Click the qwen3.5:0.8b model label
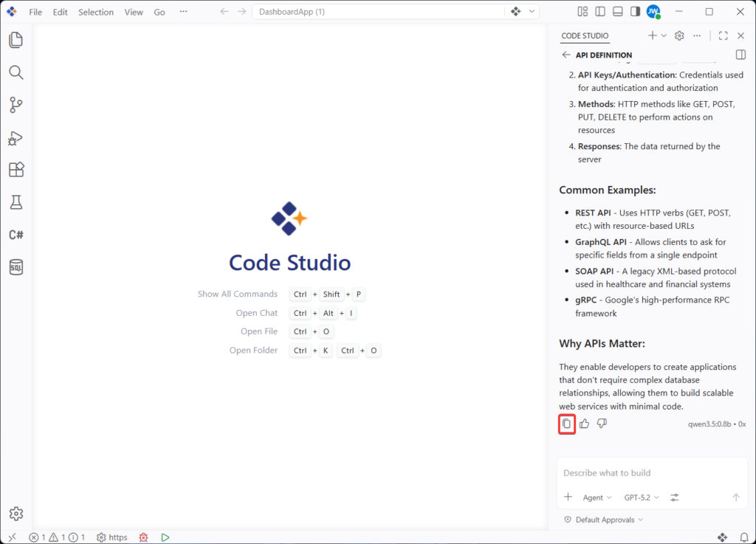Image resolution: width=756 pixels, height=544 pixels. coord(709,424)
